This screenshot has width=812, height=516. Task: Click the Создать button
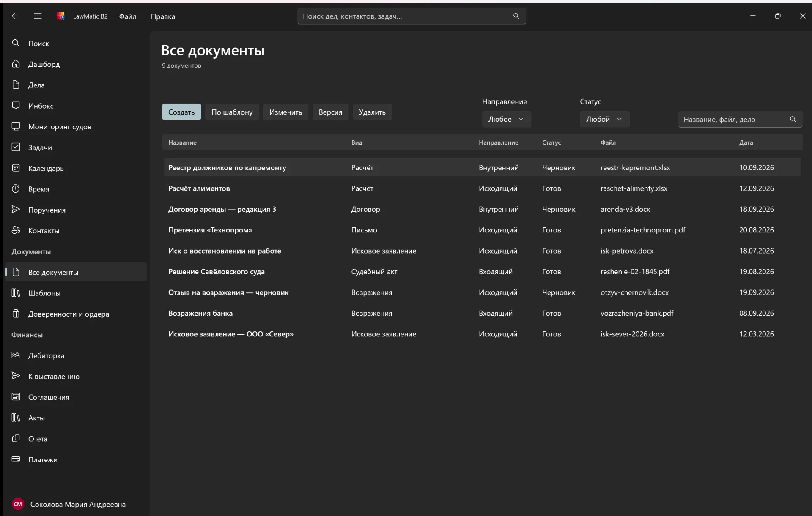tap(181, 112)
